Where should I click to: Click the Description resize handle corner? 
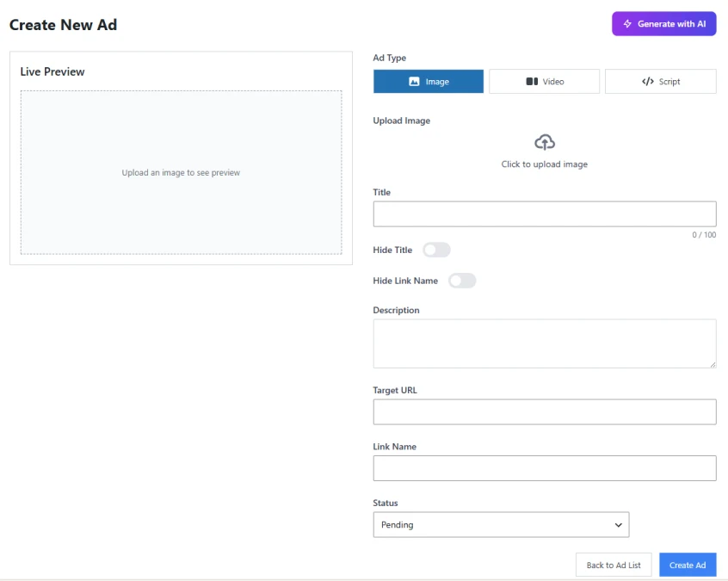(x=713, y=365)
